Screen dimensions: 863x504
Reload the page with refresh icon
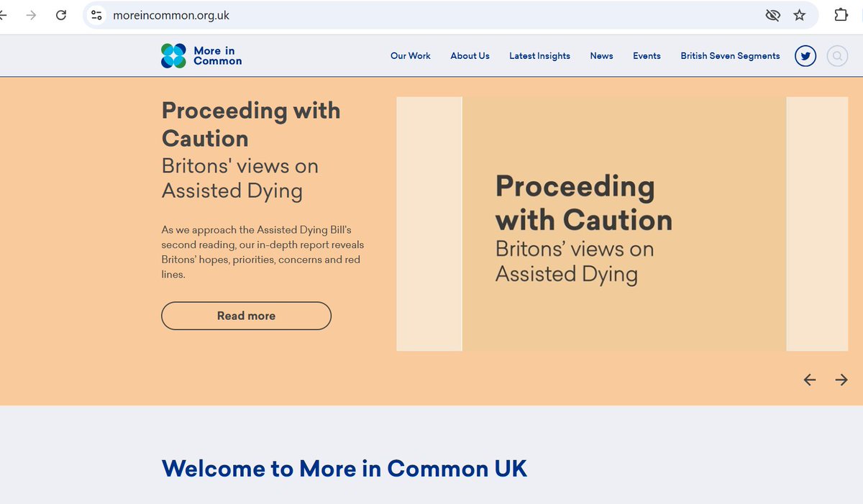61,15
